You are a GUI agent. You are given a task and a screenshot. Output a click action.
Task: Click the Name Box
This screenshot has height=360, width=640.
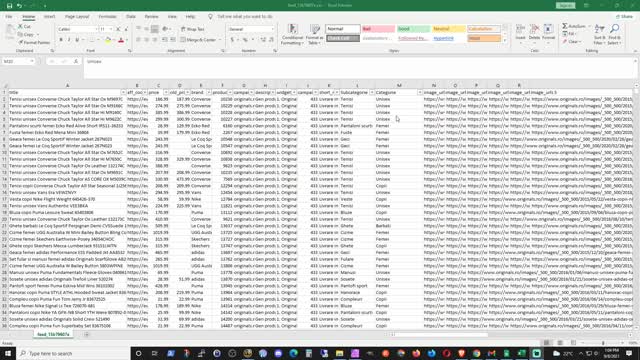click(18, 61)
